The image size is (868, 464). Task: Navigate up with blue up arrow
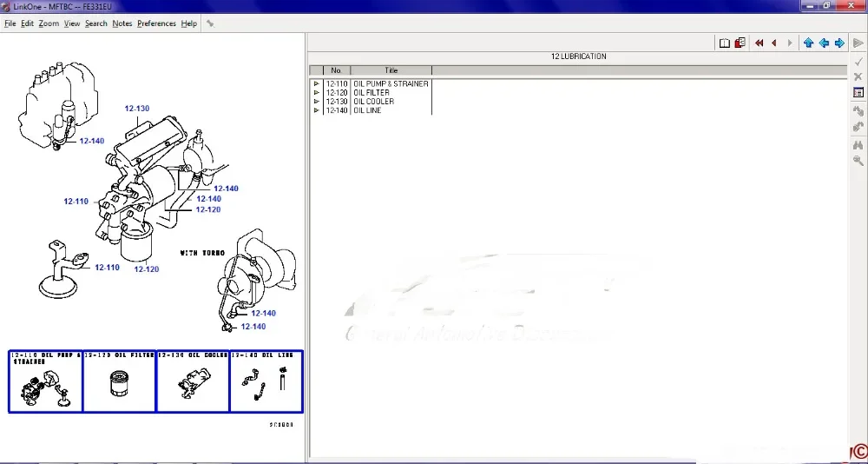tap(808, 43)
